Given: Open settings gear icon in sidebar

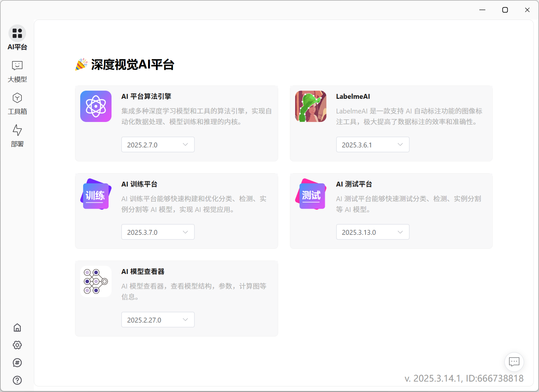Looking at the screenshot, I should [17, 345].
